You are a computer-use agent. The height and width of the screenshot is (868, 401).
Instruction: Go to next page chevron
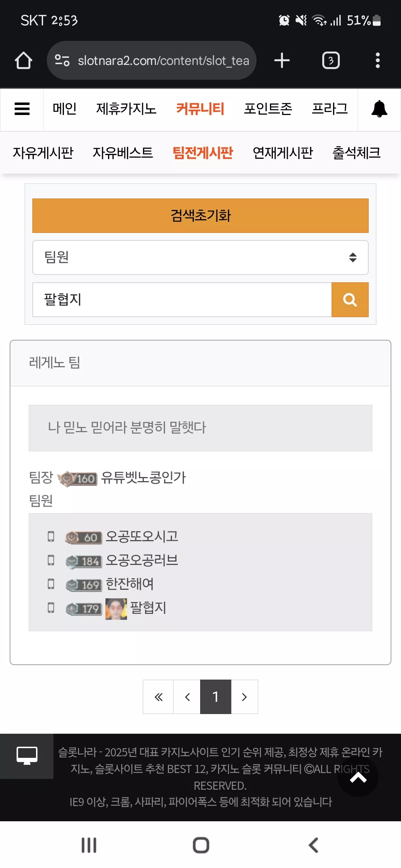point(244,697)
